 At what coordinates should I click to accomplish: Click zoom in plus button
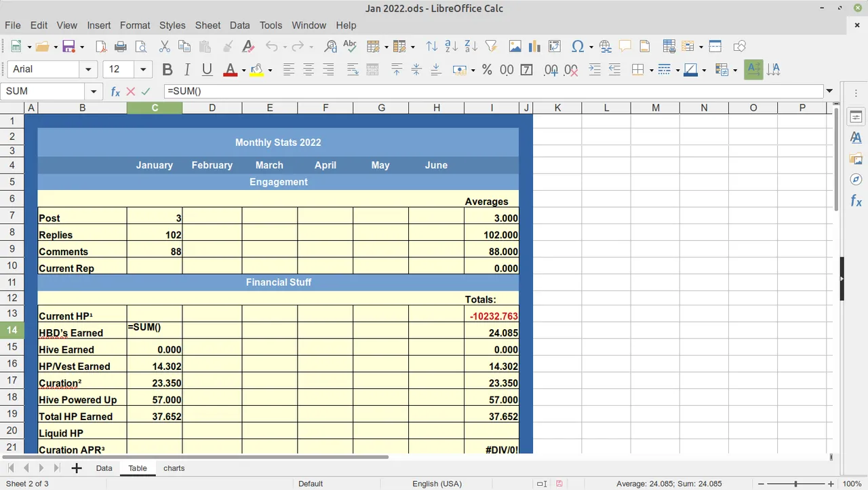coord(831,484)
